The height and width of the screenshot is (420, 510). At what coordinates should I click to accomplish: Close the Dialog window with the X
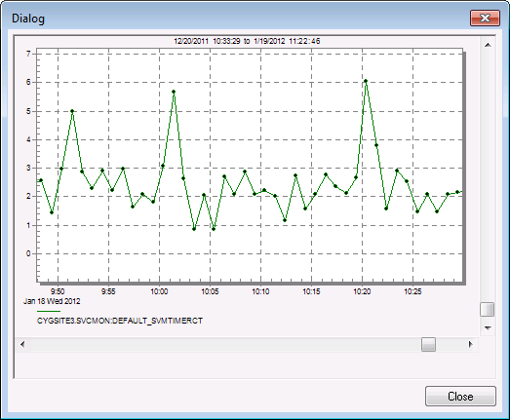coord(485,18)
